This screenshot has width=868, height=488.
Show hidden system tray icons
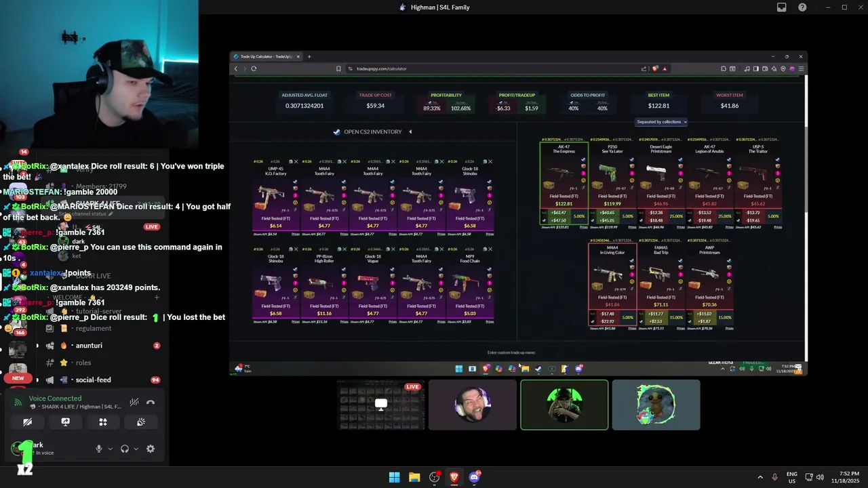tap(760, 477)
